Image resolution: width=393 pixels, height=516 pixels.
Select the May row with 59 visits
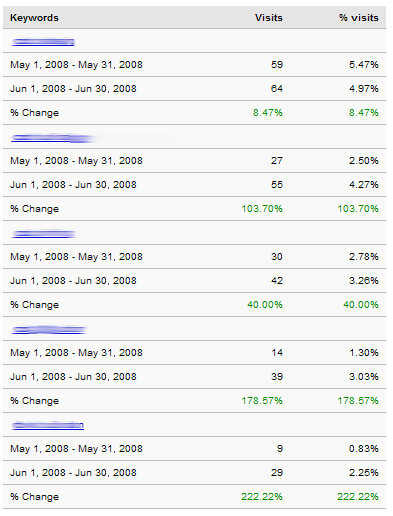[x=195, y=65]
